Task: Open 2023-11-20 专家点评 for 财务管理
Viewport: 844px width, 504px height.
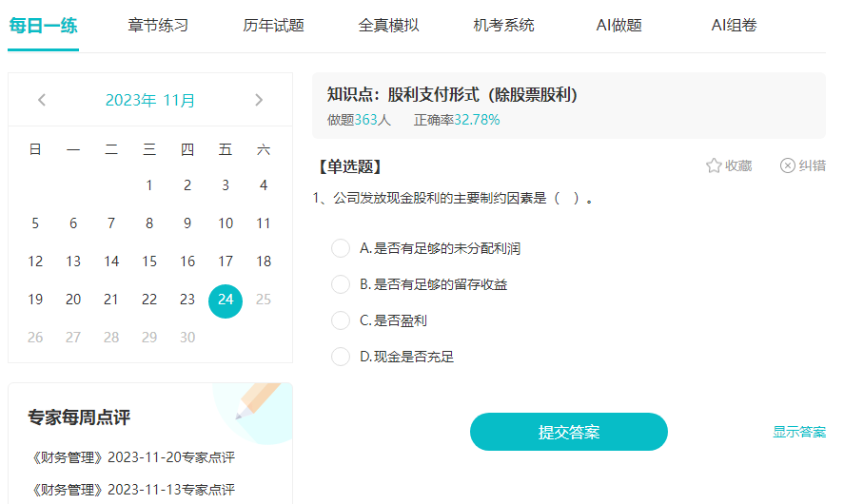Action: coord(133,457)
